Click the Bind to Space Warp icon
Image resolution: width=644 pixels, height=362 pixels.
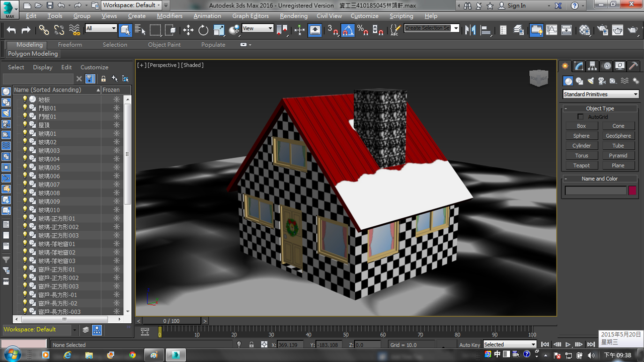(x=74, y=30)
